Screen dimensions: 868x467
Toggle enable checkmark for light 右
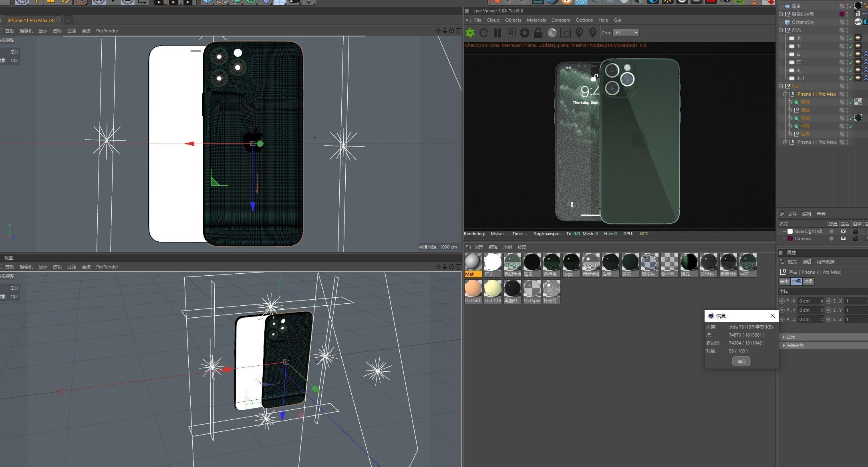click(x=851, y=54)
